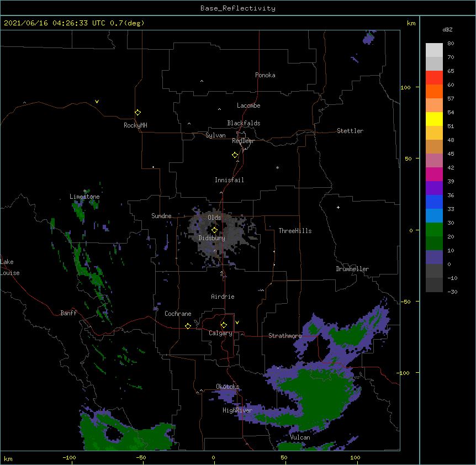This screenshot has width=476, height=465.
Task: Click the Sundre town label
Action: click(161, 216)
